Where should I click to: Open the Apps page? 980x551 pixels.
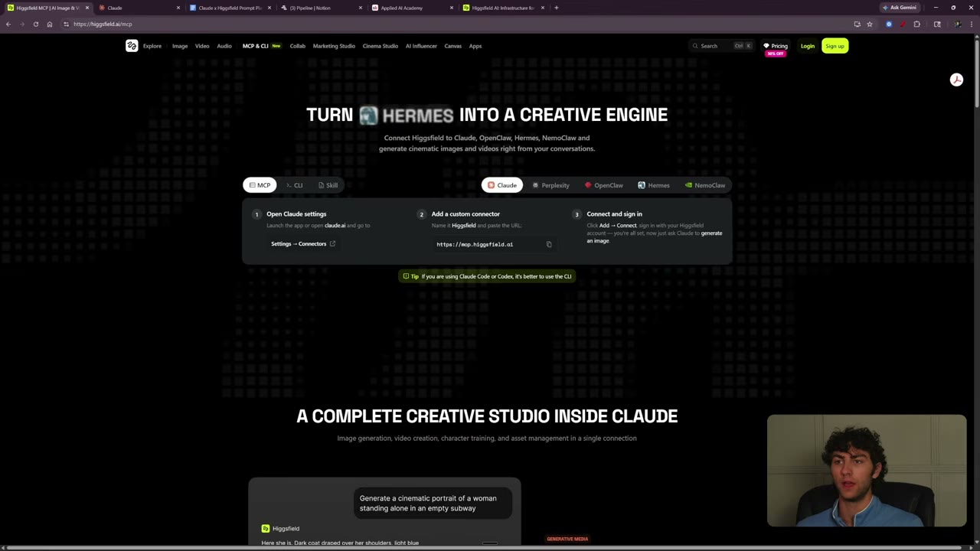click(475, 46)
